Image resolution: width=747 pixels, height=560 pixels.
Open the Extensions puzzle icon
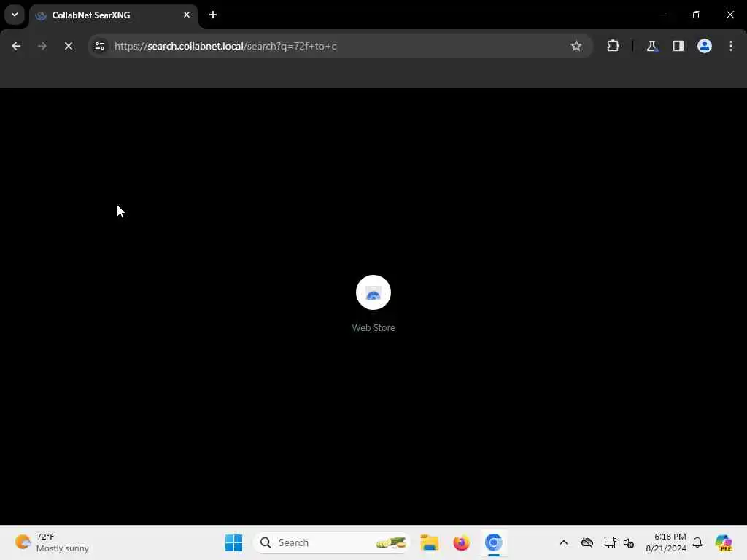613,46
